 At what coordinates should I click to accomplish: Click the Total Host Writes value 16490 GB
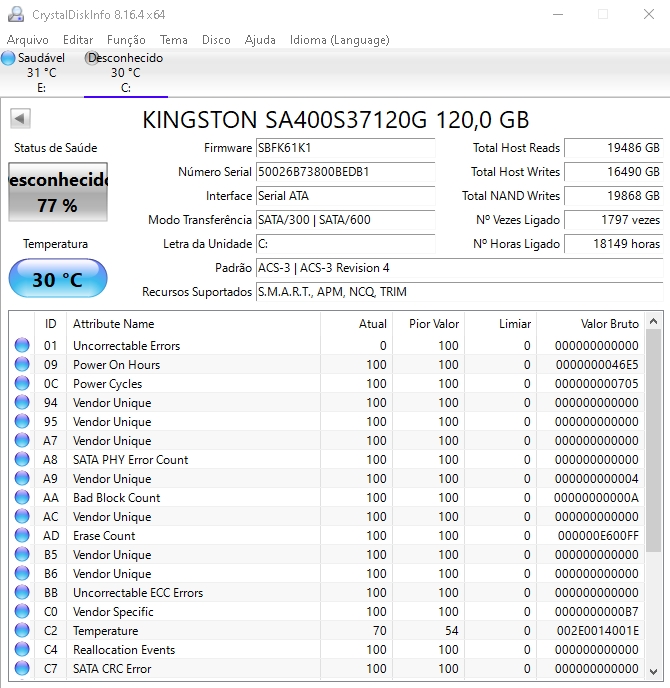613,172
